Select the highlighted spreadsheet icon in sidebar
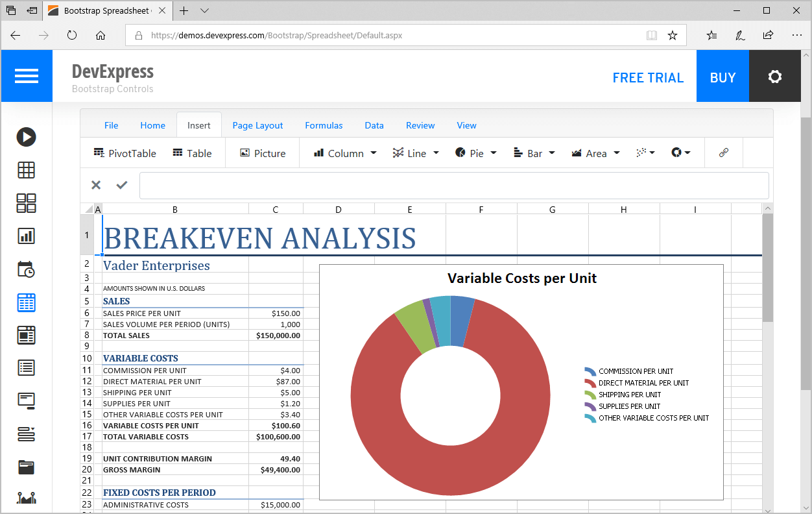Viewport: 812px width, 514px height. [27, 302]
